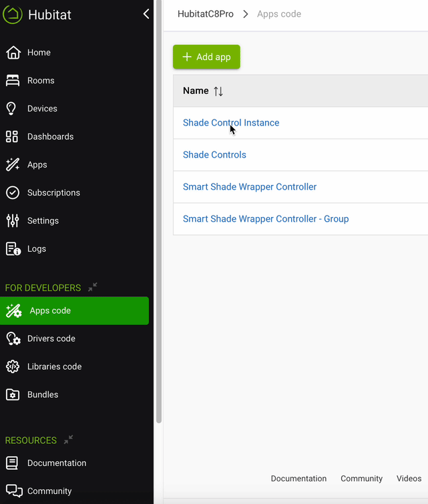Click the Logs document icon
The image size is (428, 504).
(x=13, y=249)
